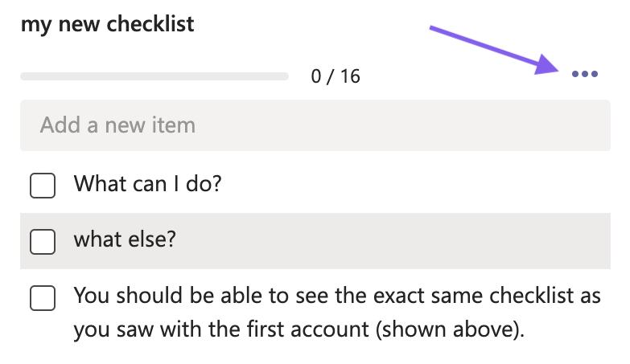Check the "What can I do?" checkbox

(43, 186)
